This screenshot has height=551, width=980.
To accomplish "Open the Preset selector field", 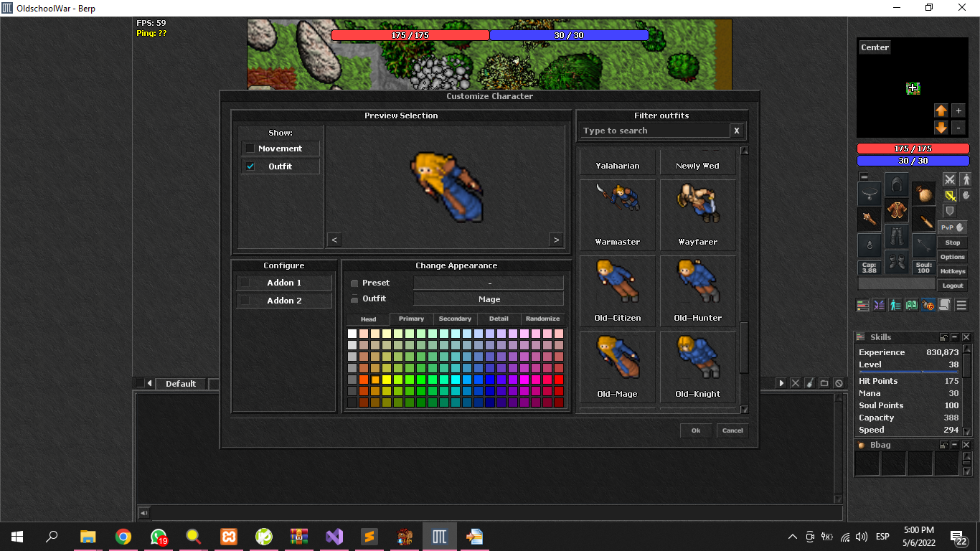I will (x=489, y=283).
